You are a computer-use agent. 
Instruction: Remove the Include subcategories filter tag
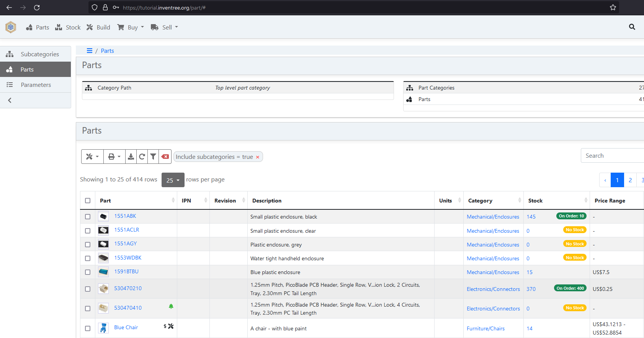[258, 157]
